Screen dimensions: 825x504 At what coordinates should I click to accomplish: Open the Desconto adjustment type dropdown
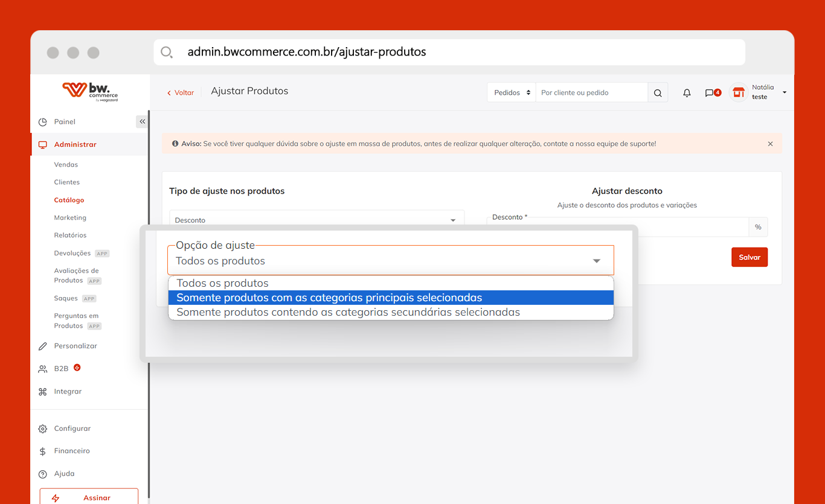(316, 220)
